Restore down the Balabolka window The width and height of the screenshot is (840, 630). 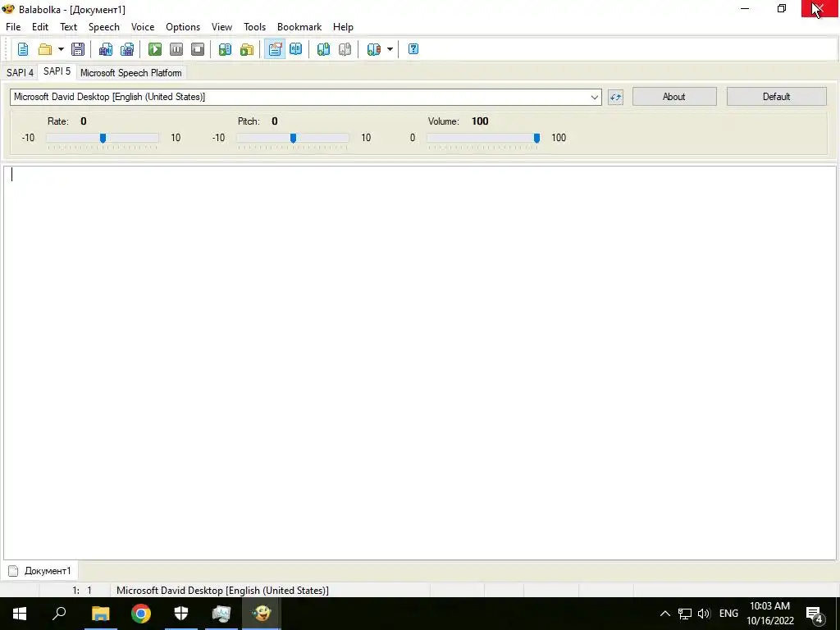point(782,8)
